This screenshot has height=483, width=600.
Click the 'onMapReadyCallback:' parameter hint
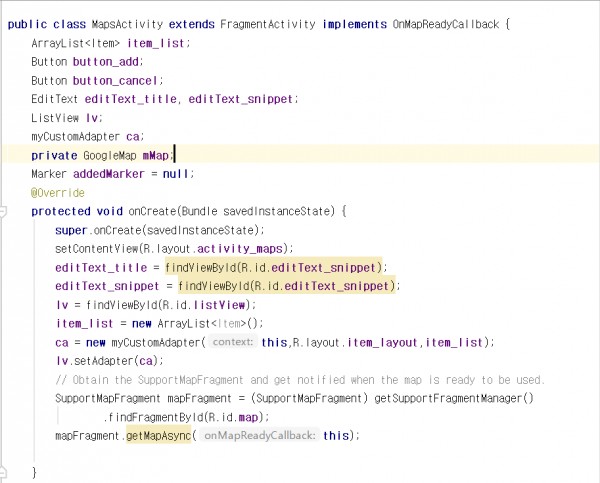coord(260,436)
